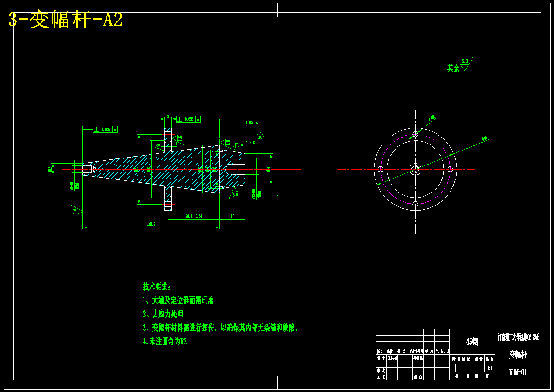This screenshot has height=392, width=554.
Task: Select the note "4.未注圆角为R2"
Action: [x=164, y=342]
